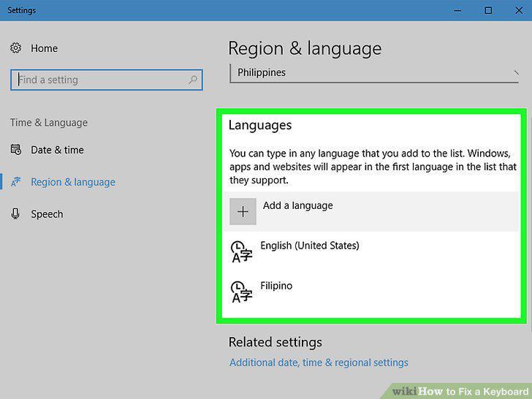
Task: Click the Add a language label
Action: (298, 205)
